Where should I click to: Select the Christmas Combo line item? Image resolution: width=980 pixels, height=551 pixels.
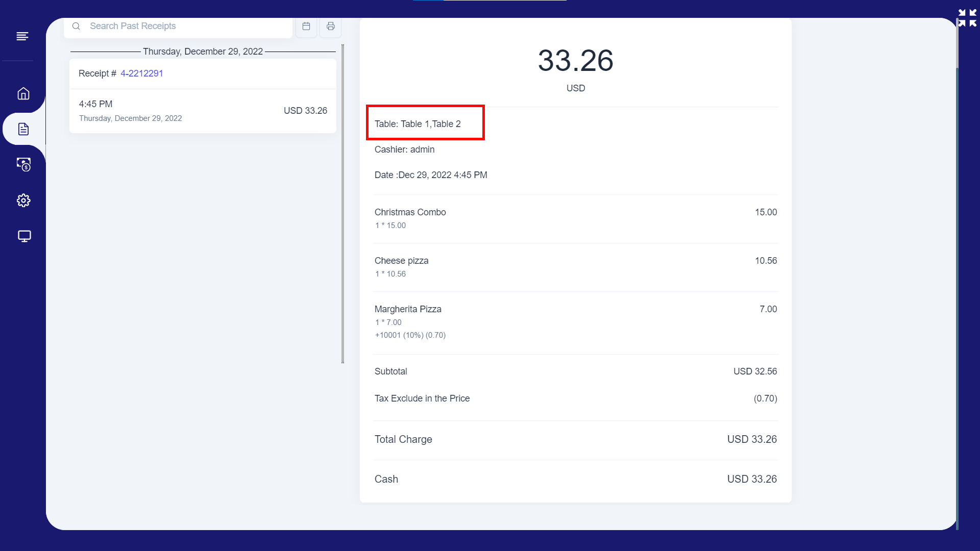[x=410, y=212]
